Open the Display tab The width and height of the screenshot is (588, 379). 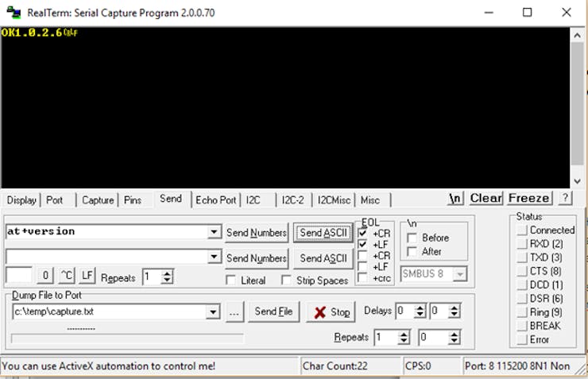pyautogui.click(x=21, y=200)
